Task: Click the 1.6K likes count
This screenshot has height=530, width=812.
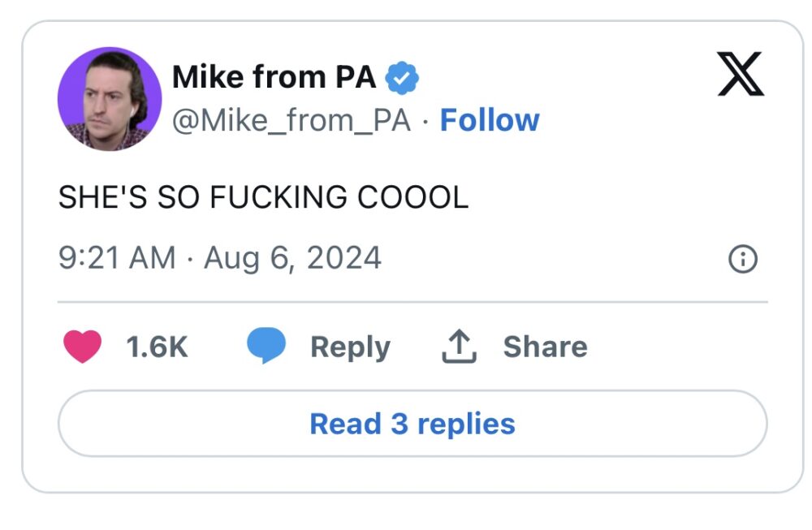Action: (158, 347)
